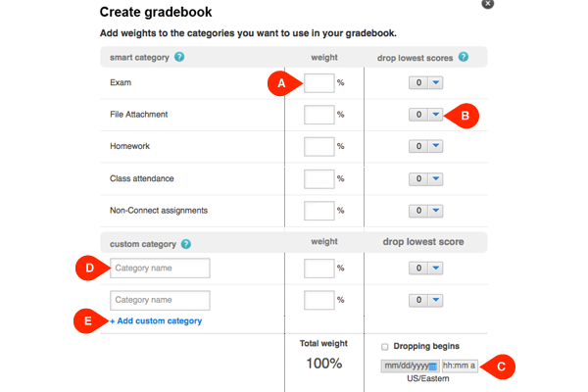Open Exam drop lowest scores dropdown
This screenshot has width=588, height=392.
coord(436,83)
